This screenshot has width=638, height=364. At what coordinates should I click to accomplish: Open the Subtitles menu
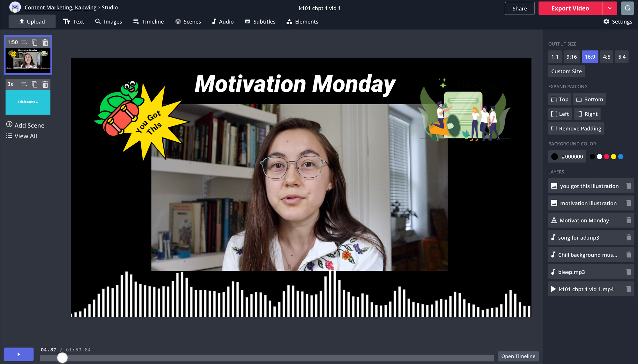[260, 21]
